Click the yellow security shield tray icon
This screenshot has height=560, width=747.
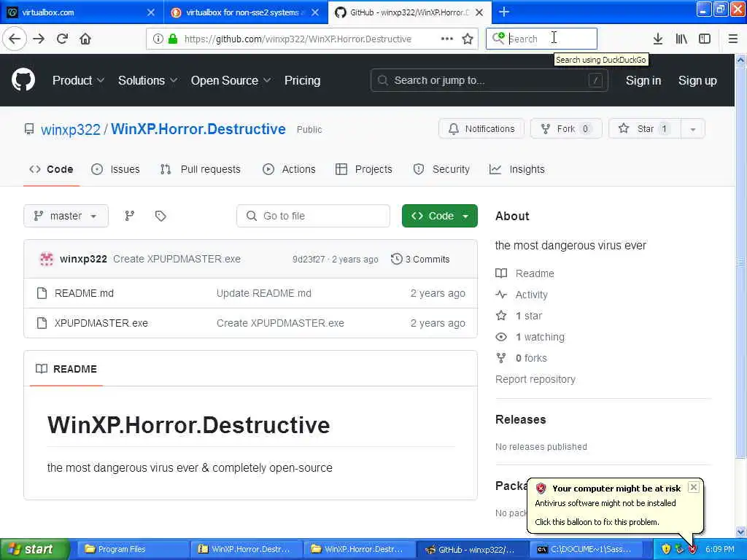(x=666, y=549)
